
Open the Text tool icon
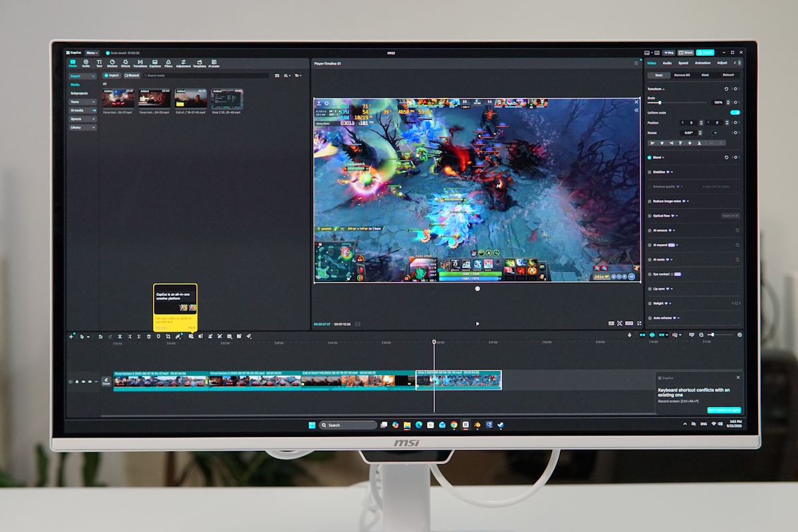click(x=99, y=62)
